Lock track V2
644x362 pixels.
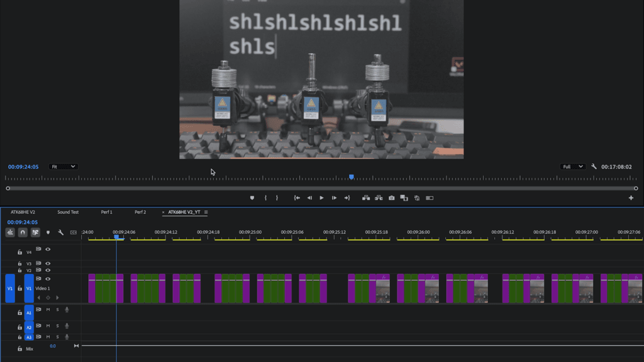click(19, 270)
